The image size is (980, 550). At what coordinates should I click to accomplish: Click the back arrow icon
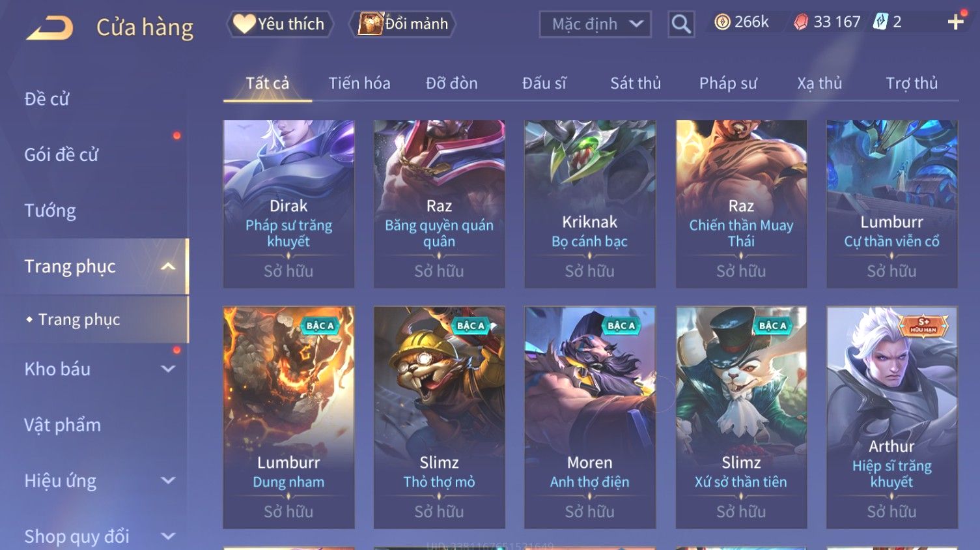49,28
